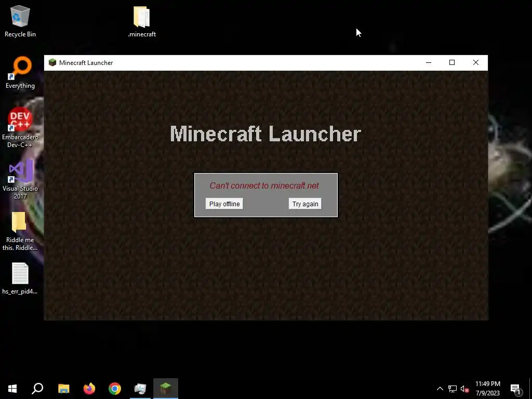
Task: Select the Visual Studio 2017 shortcut
Action: pos(20,179)
